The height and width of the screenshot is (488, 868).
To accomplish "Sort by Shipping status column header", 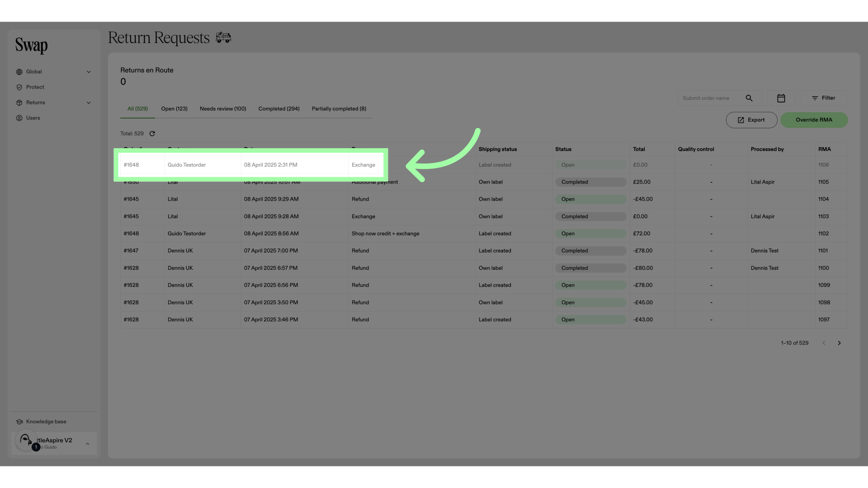I will pyautogui.click(x=497, y=149).
